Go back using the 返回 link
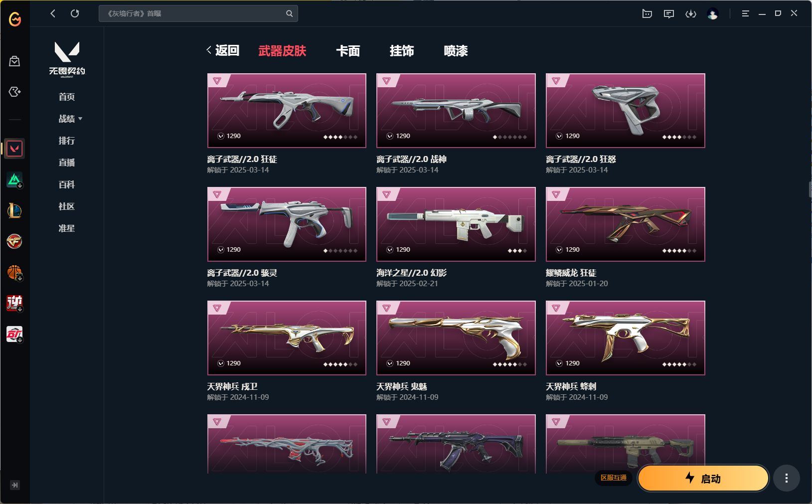Image resolution: width=812 pixels, height=504 pixels. [223, 50]
